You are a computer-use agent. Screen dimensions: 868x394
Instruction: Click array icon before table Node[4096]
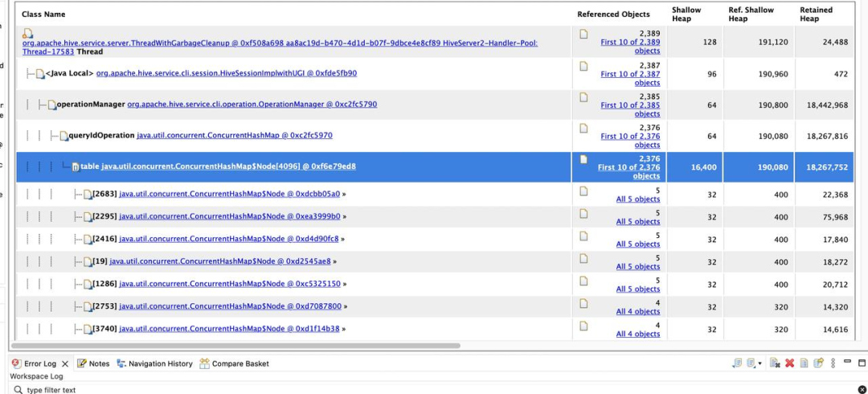click(76, 166)
